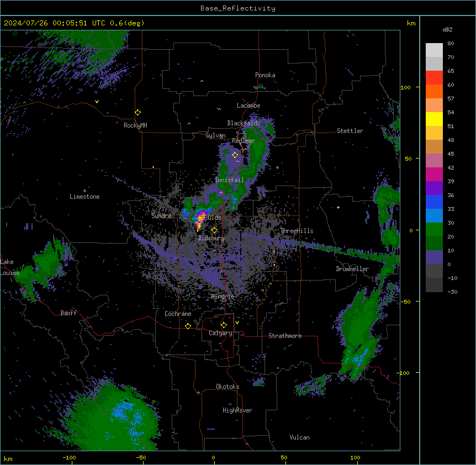This screenshot has width=476, height=465.
Task: Click the Sylvan label
Action: point(215,135)
